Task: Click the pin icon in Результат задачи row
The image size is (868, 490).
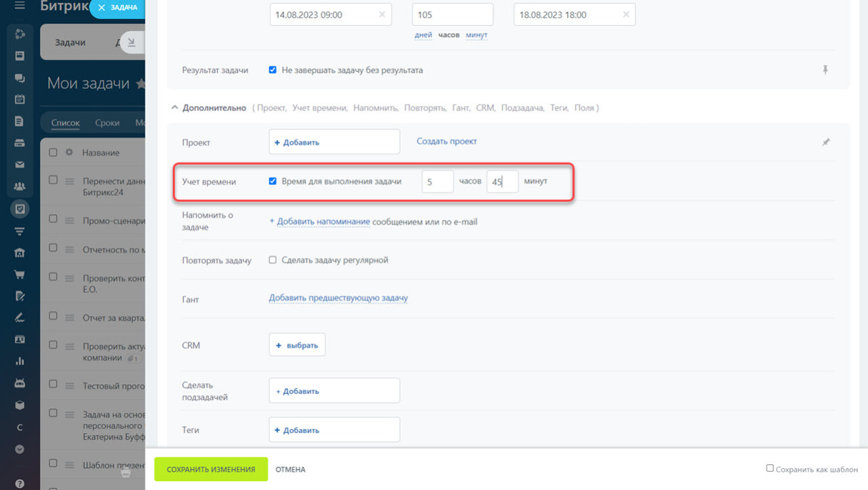Action: coord(825,70)
